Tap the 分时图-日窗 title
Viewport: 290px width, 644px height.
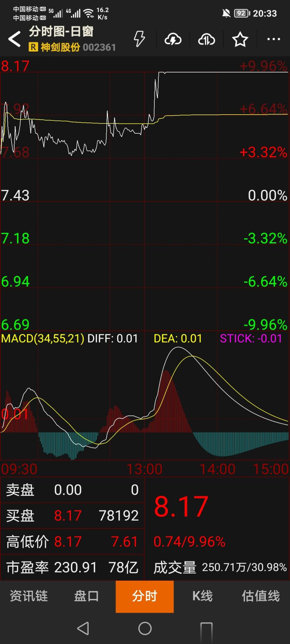61,31
